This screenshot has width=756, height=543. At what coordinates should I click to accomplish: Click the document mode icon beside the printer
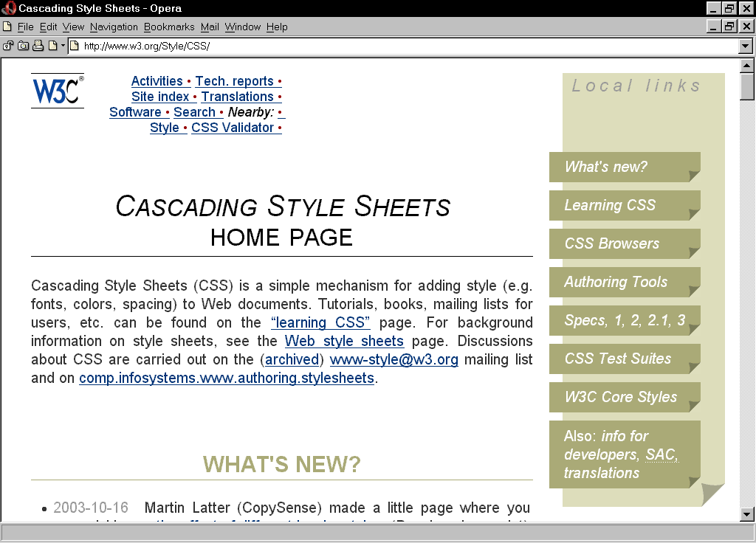[52, 46]
